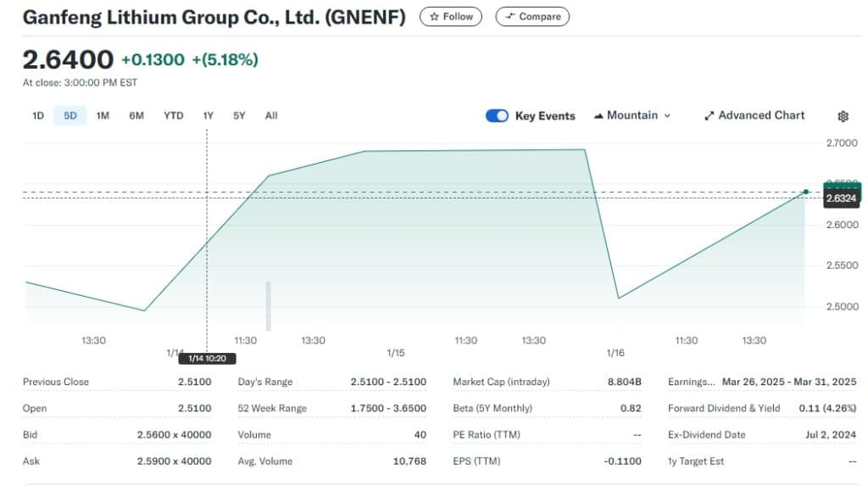The height and width of the screenshot is (486, 868).
Task: Click the Follow star button
Action: click(x=451, y=17)
